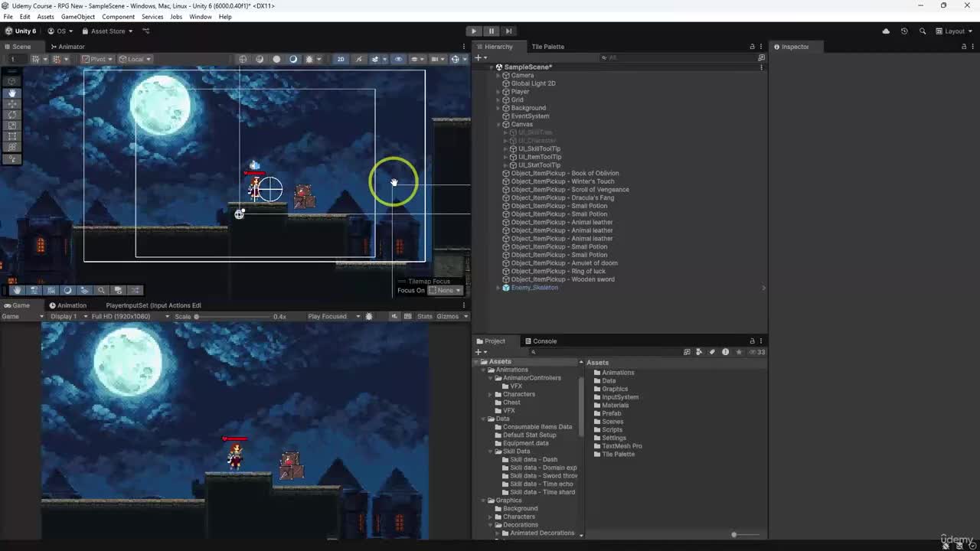Expand the Enemy_Skeleton prefab in Hierarchy
This screenshot has height=551, width=980.
pyautogui.click(x=498, y=288)
